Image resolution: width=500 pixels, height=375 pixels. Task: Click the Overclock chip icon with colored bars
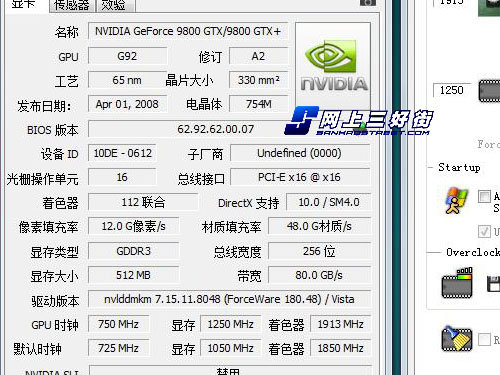tap(457, 283)
